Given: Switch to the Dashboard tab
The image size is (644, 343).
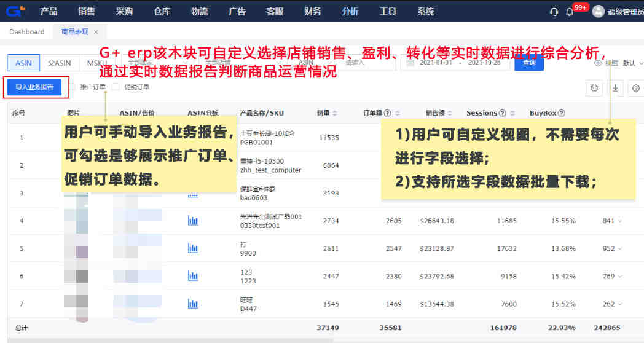Looking at the screenshot, I should [x=26, y=32].
